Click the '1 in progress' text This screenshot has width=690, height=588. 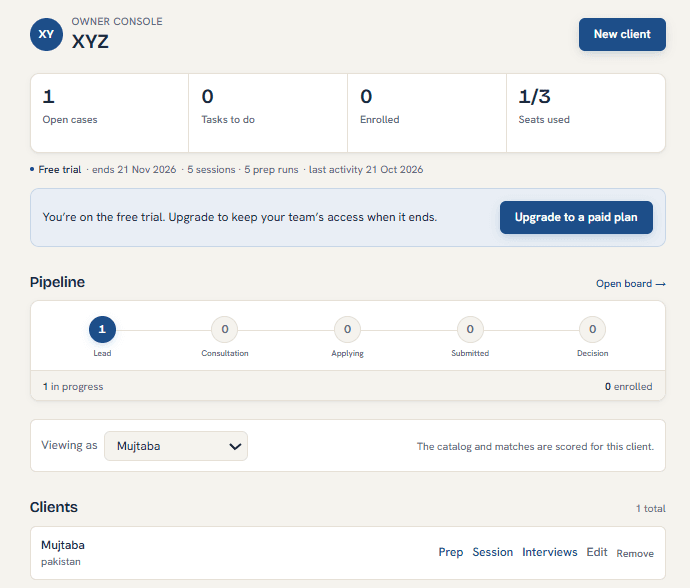[x=73, y=387]
